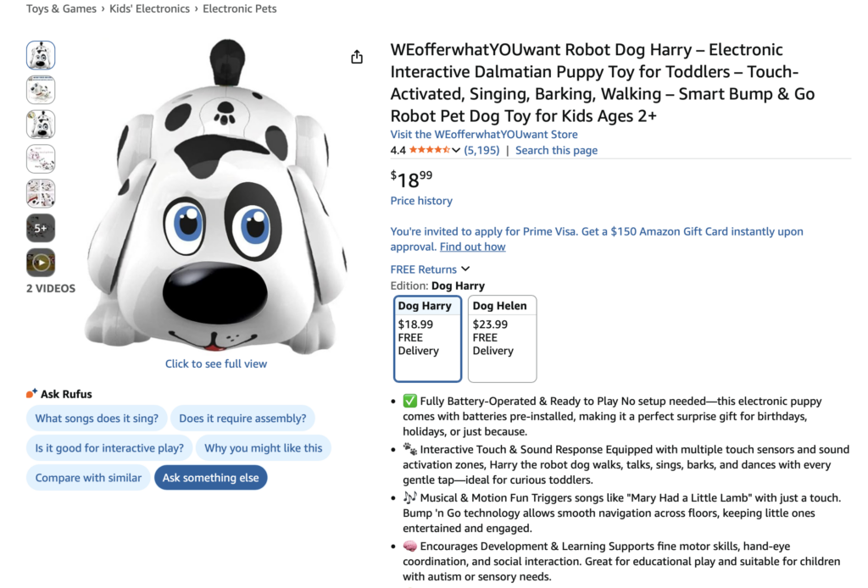Open the Price history link
This screenshot has height=588, width=868.
tap(420, 201)
